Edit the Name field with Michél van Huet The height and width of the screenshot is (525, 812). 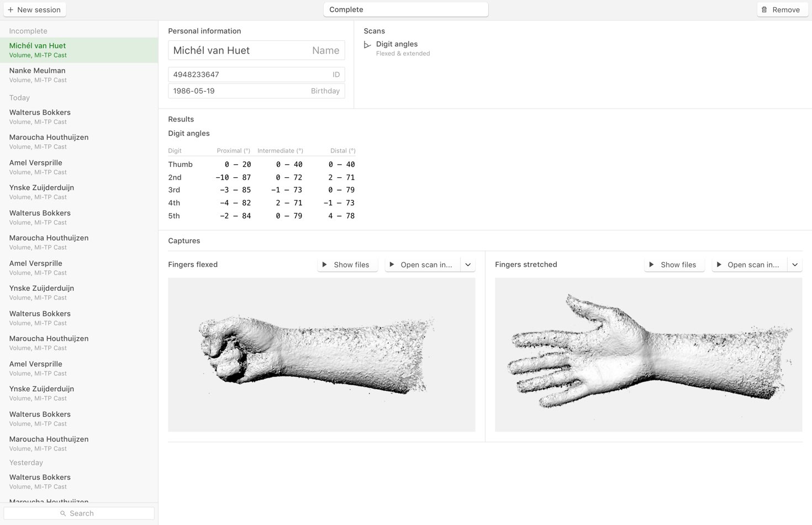[256, 50]
